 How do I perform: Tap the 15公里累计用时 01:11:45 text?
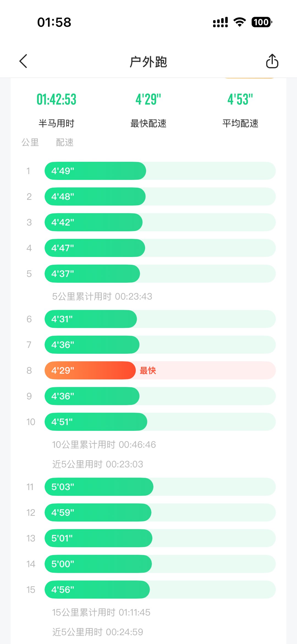pos(101,612)
